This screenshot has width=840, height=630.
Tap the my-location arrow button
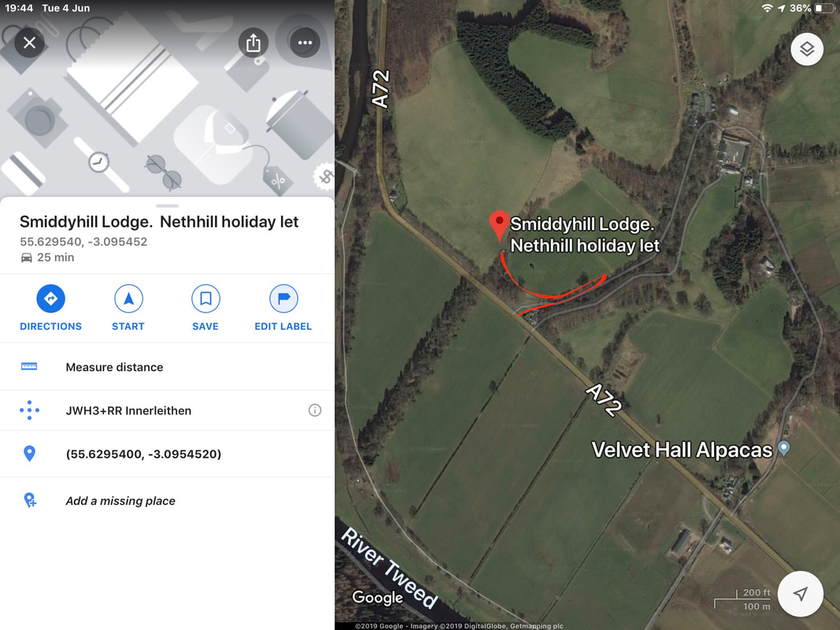[801, 594]
